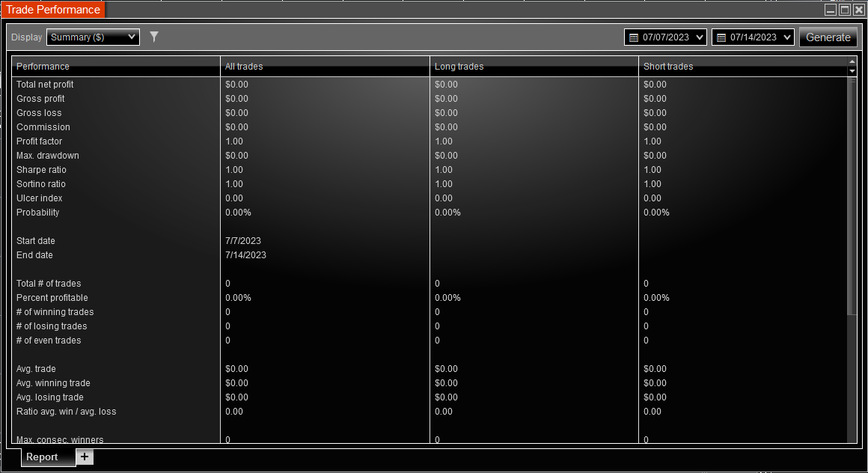Expand the 07/14/2023 end date picker arrow
Image resolution: width=868 pixels, height=473 pixels.
[787, 37]
